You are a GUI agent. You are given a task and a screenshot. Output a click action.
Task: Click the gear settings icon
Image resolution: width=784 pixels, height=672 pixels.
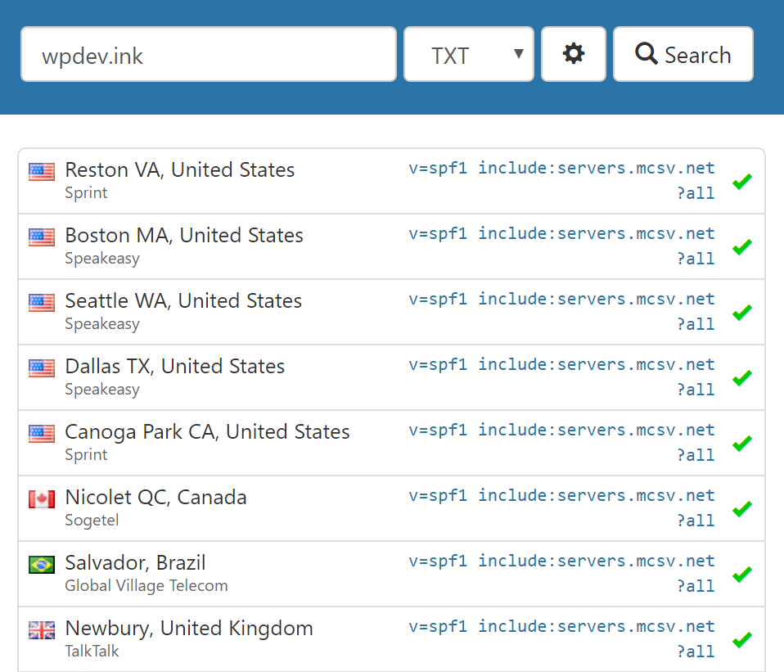coord(574,55)
